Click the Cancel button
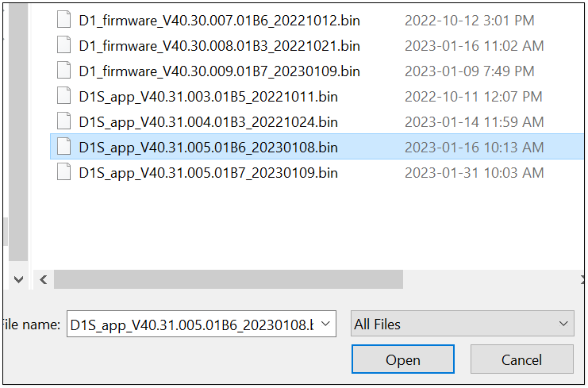Screen dimensions: 588x388 point(521,359)
